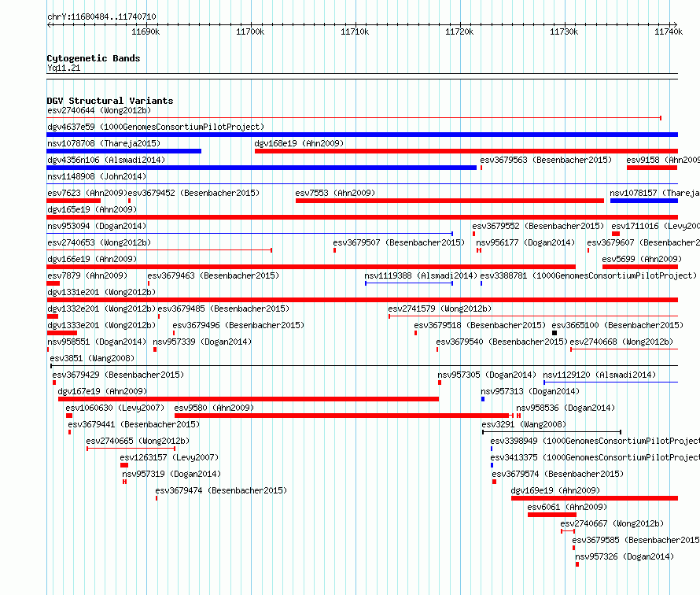This screenshot has height=595, width=700.
Task: Select nsv958536 (Dogan2014) label
Action: pos(566,408)
